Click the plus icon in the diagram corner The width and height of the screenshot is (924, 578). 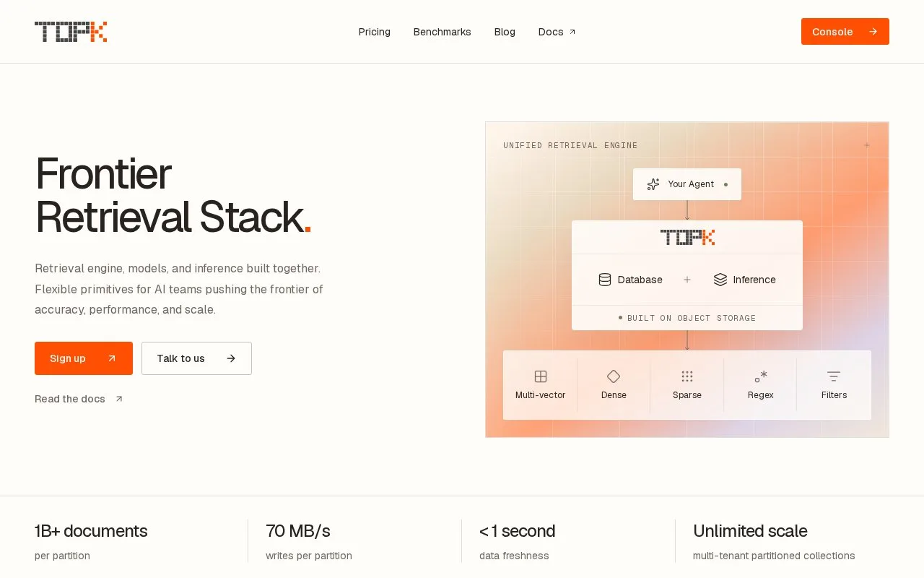(x=867, y=145)
